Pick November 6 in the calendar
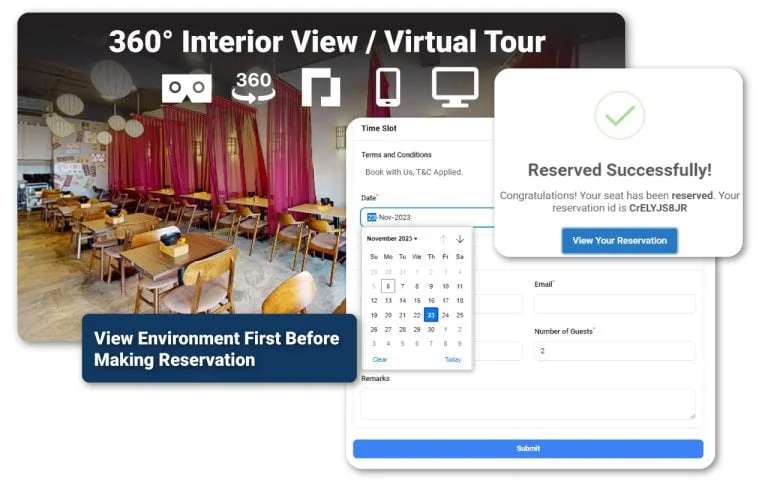 [x=388, y=286]
